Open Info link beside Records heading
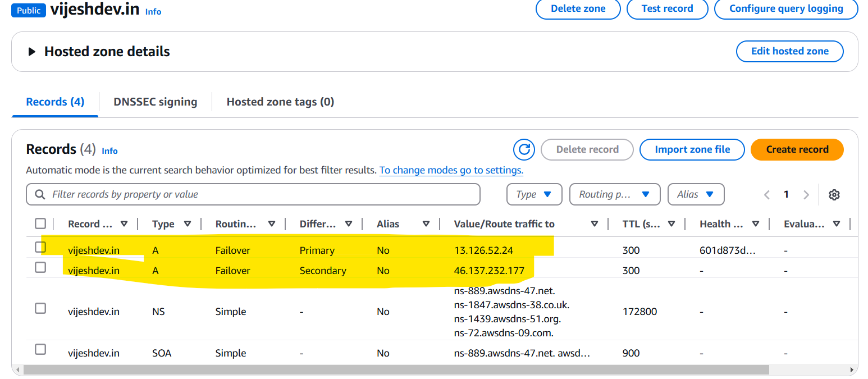 click(x=109, y=150)
